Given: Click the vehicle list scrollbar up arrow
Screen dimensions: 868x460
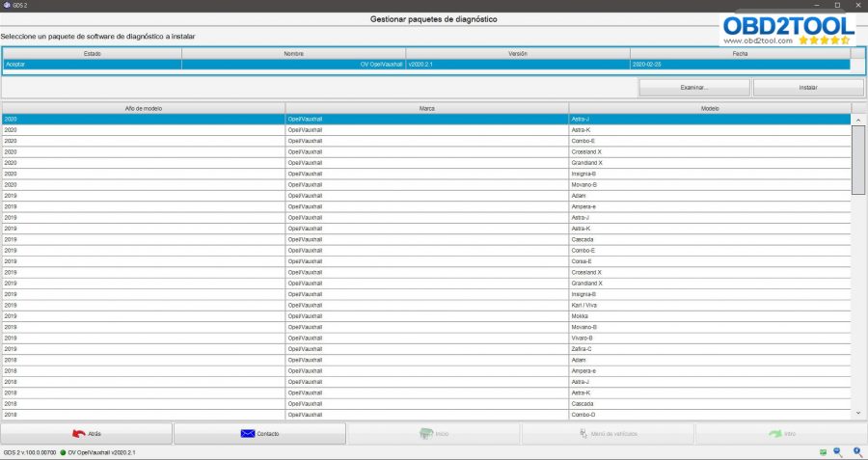Looking at the screenshot, I should (858, 121).
